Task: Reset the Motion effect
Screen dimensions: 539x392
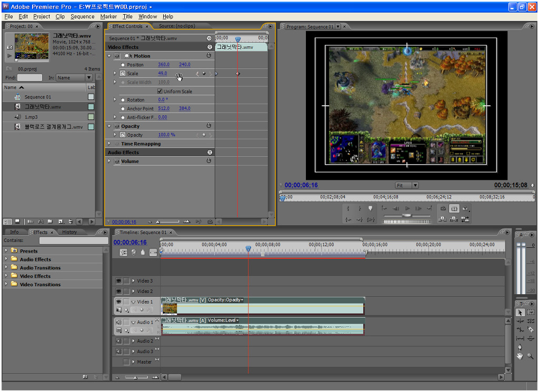Action: pyautogui.click(x=209, y=56)
